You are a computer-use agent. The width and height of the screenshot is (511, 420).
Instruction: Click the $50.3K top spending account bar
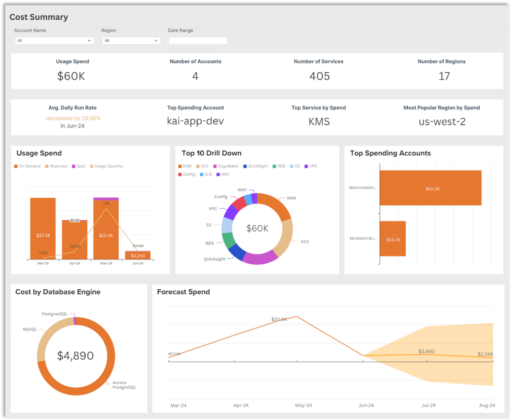point(430,187)
